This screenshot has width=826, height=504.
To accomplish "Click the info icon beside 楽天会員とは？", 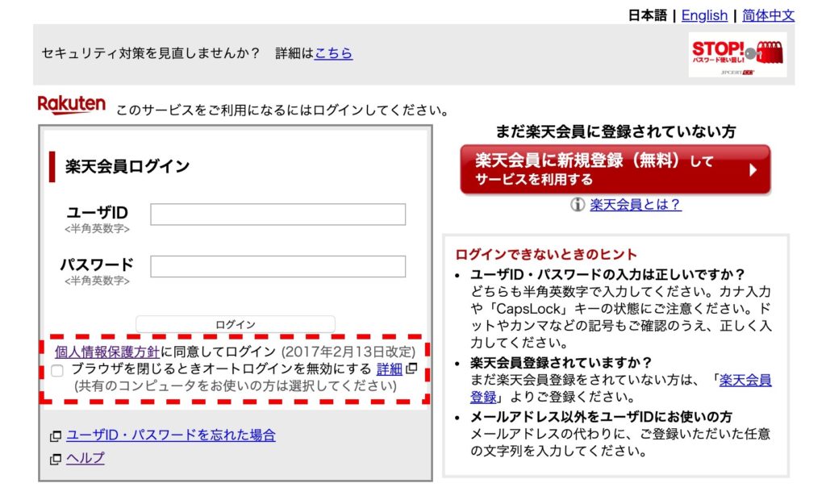I will pyautogui.click(x=578, y=205).
